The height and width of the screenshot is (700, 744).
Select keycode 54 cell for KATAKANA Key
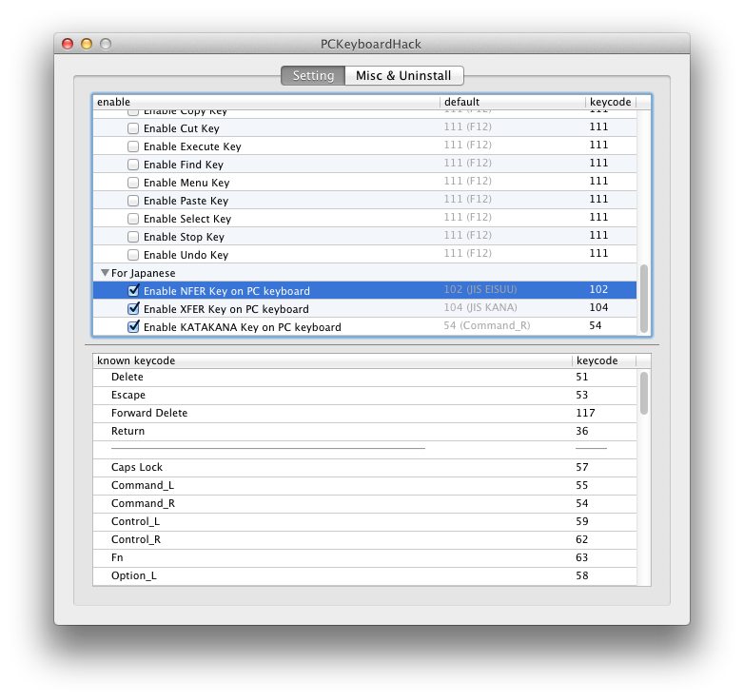(x=596, y=325)
